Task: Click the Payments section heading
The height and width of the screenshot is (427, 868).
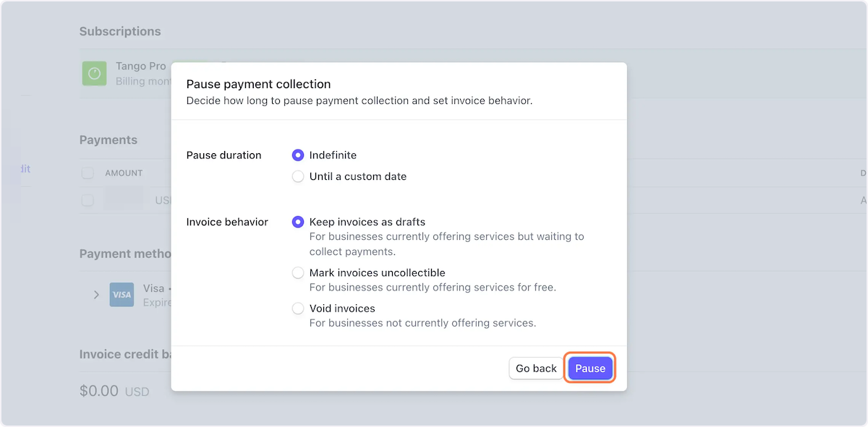Action: point(109,140)
